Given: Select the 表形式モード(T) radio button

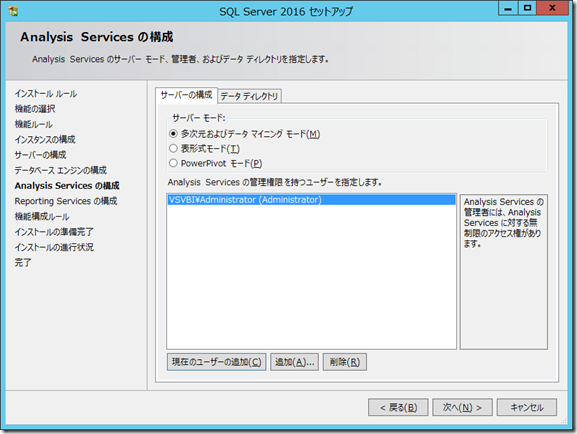Looking at the screenshot, I should coord(173,148).
